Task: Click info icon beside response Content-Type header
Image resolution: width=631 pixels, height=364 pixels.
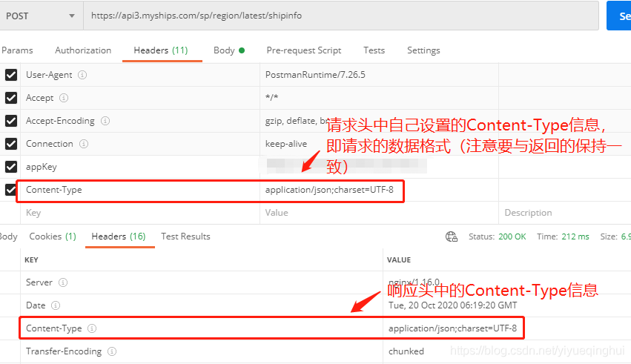Action: [92, 328]
